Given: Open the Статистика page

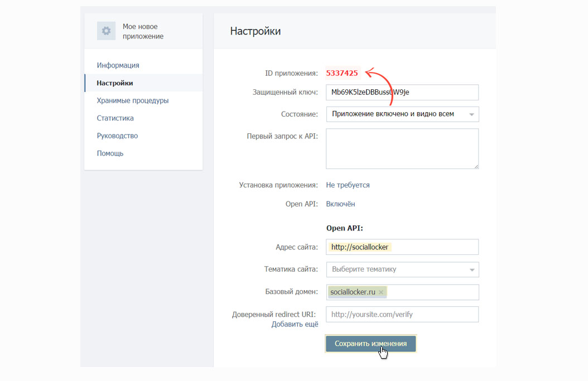Looking at the screenshot, I should (115, 118).
